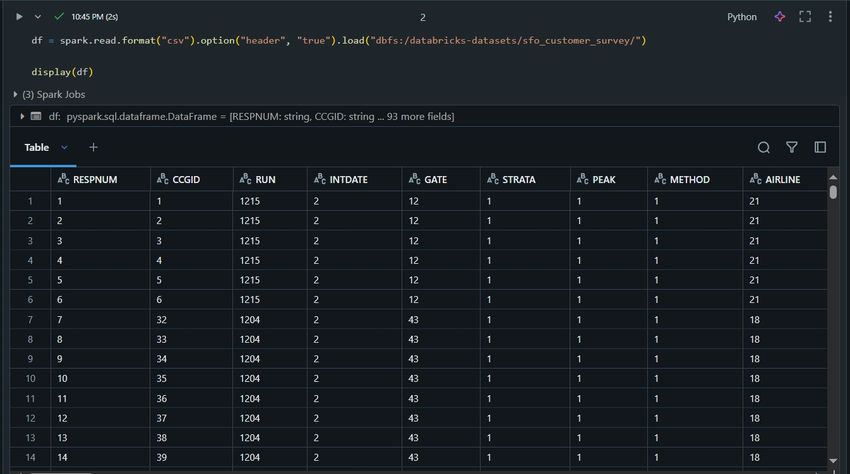Click string type icon on PEAK column

(583, 179)
